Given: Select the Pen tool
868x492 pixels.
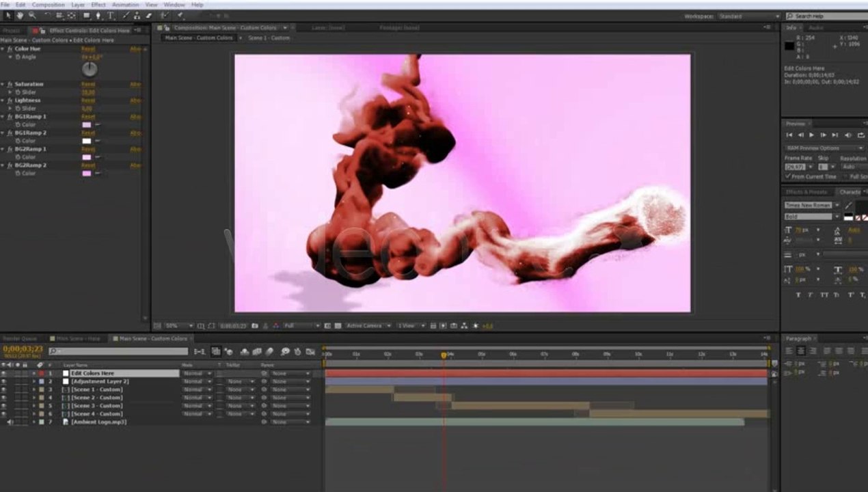Looking at the screenshot, I should (x=98, y=15).
